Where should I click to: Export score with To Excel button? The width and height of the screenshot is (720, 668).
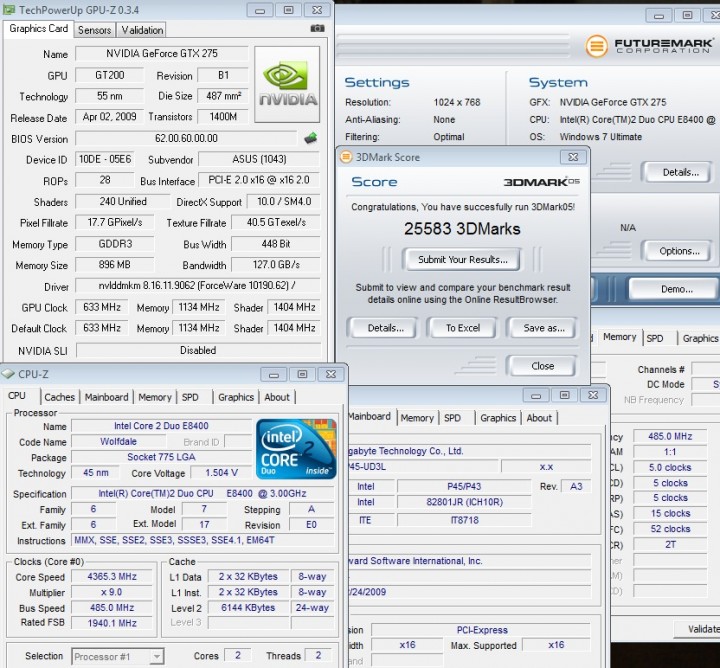(x=462, y=328)
